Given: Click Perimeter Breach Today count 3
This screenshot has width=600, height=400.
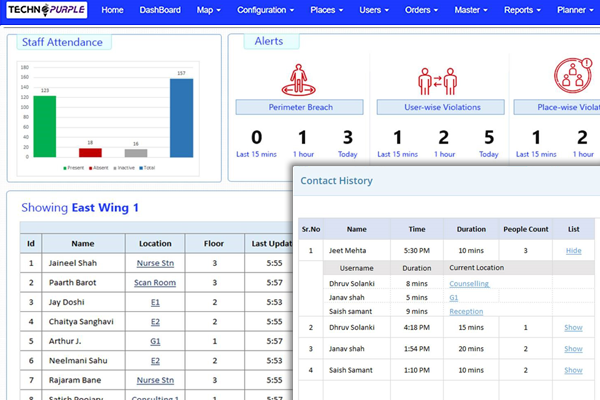Looking at the screenshot, I should [x=347, y=137].
